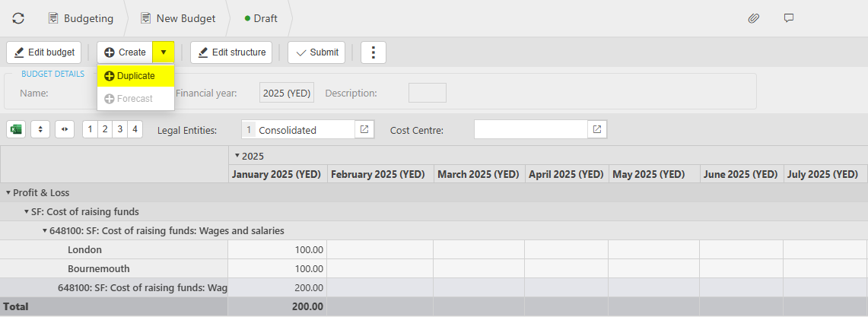Screen dimensions: 868x317
Task: Click the Edit structure button
Action: pyautogui.click(x=231, y=52)
